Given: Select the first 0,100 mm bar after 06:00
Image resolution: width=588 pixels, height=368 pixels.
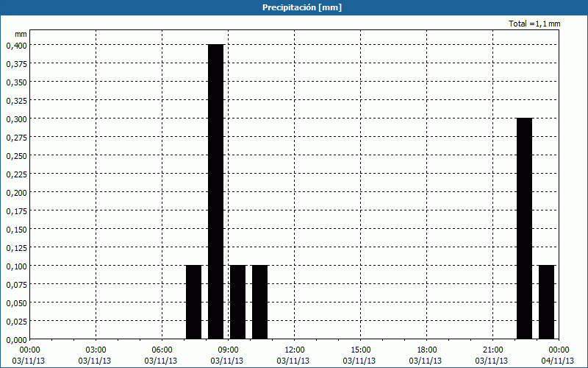Looking at the screenshot, I should [x=194, y=302].
